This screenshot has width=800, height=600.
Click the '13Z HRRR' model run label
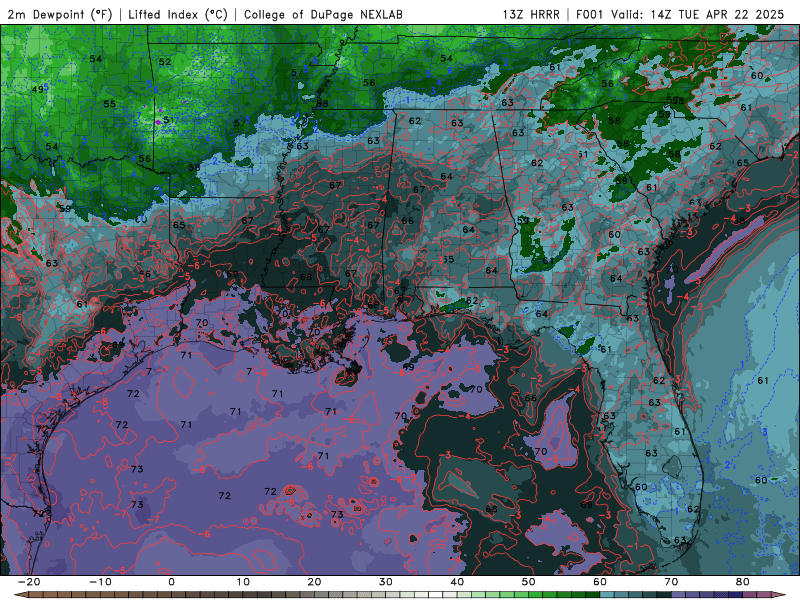(x=531, y=14)
